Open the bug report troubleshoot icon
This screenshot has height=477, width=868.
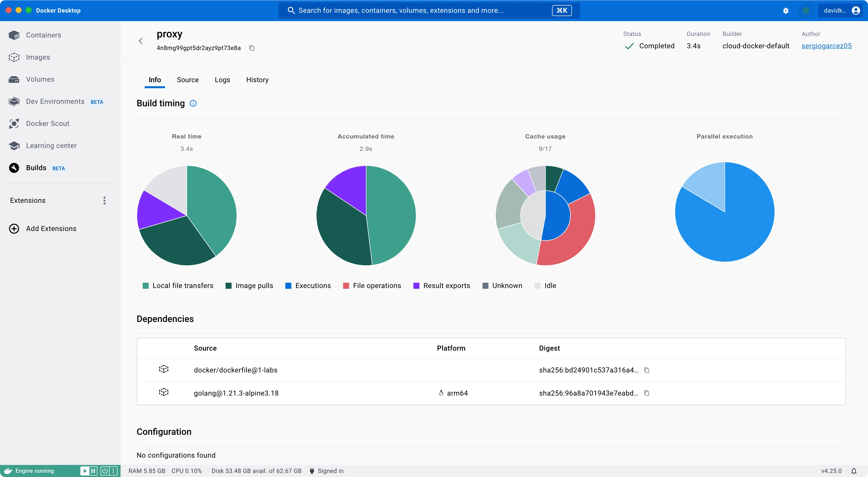[786, 11]
